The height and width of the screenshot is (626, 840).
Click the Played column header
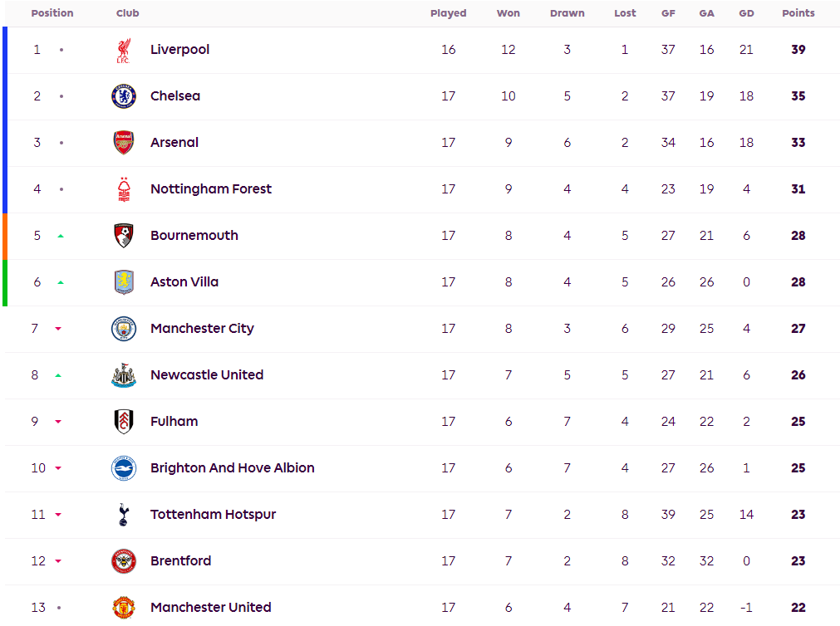coord(449,12)
